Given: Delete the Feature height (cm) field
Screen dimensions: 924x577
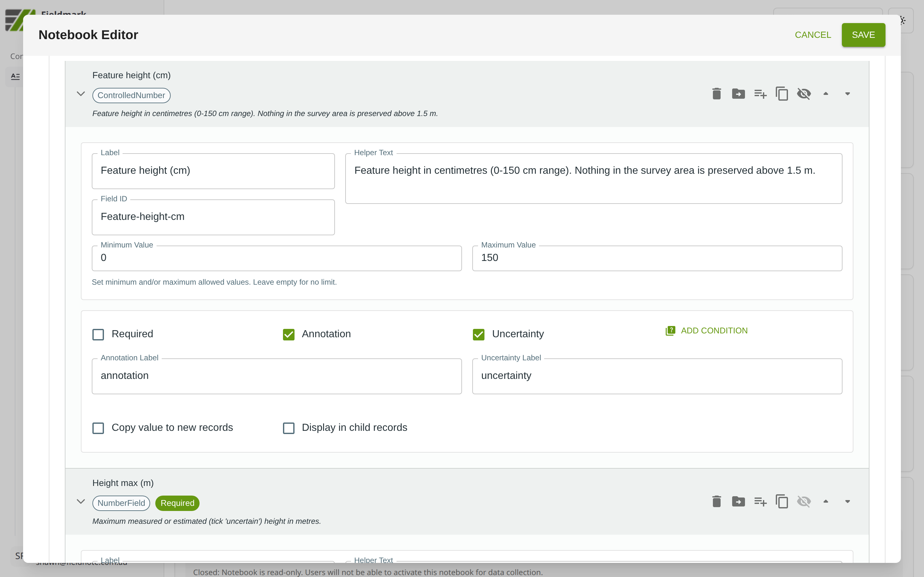Looking at the screenshot, I should click(716, 94).
